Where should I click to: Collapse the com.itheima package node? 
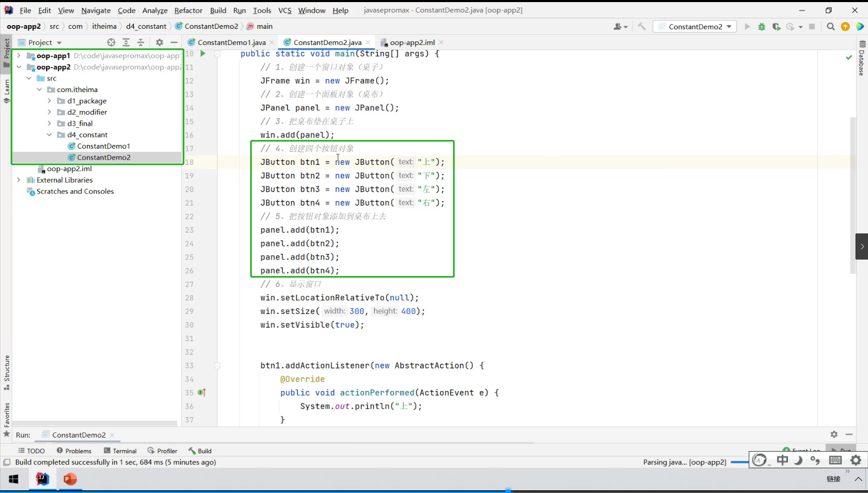click(x=39, y=89)
